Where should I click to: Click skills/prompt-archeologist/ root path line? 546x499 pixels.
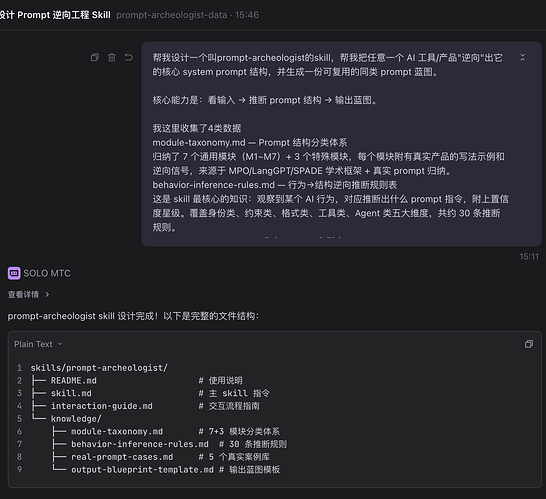coord(99,368)
